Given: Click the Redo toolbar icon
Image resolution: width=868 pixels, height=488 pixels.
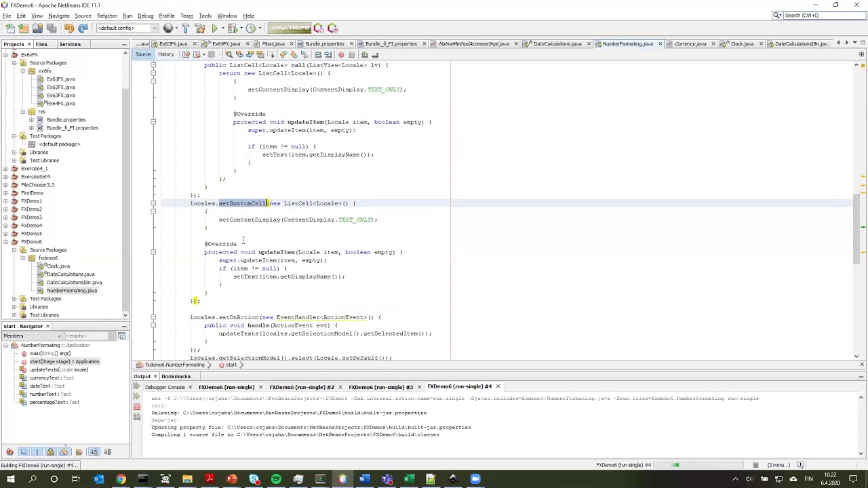Looking at the screenshot, I should 83,28.
